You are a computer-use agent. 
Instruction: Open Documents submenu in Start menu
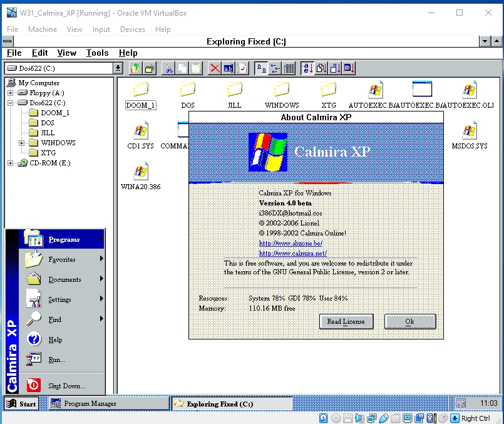[x=62, y=279]
